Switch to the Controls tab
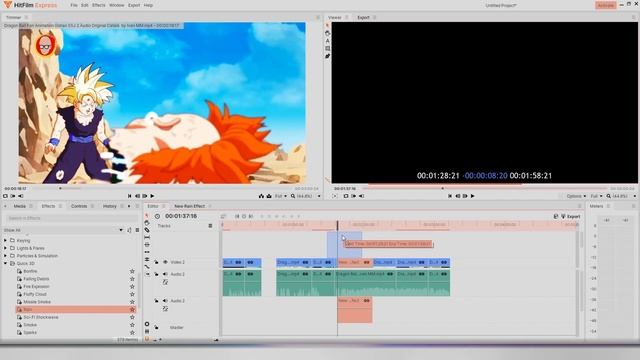 (79, 206)
